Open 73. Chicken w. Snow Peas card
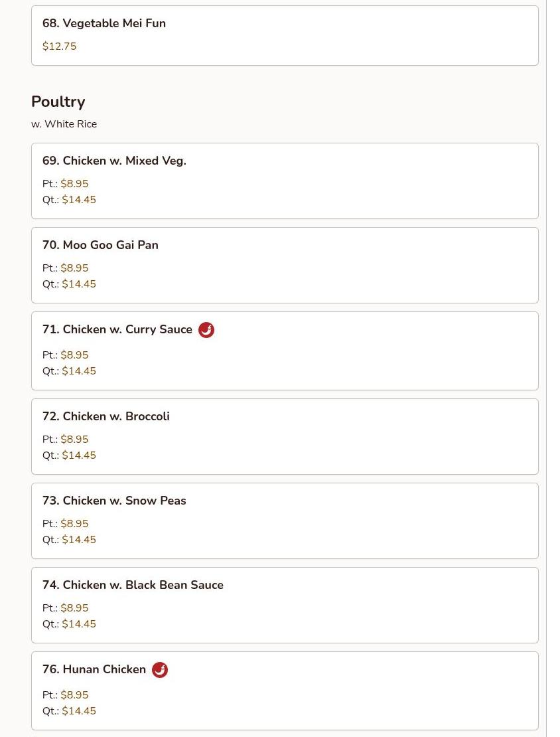 [114, 501]
